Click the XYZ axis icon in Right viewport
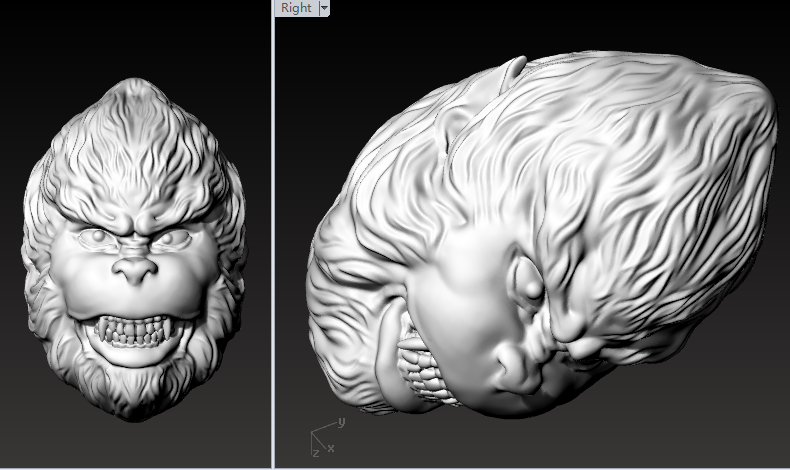 pos(327,437)
